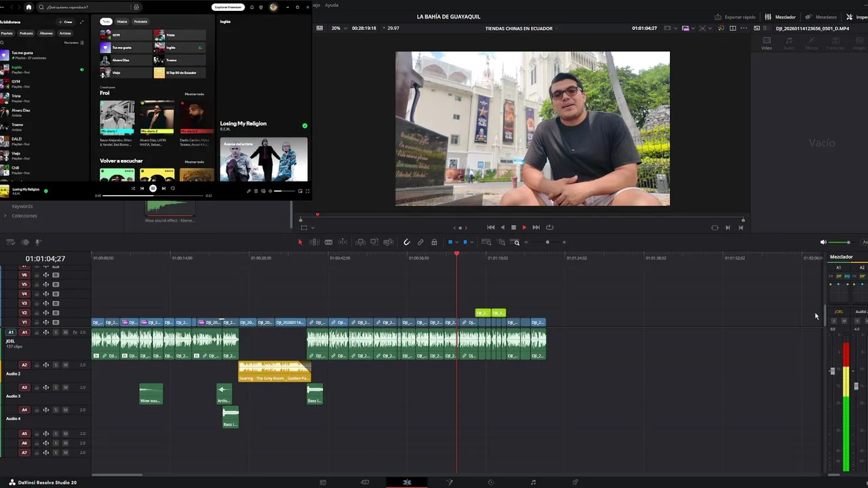Mute track A1 with M button

[x=65, y=332]
